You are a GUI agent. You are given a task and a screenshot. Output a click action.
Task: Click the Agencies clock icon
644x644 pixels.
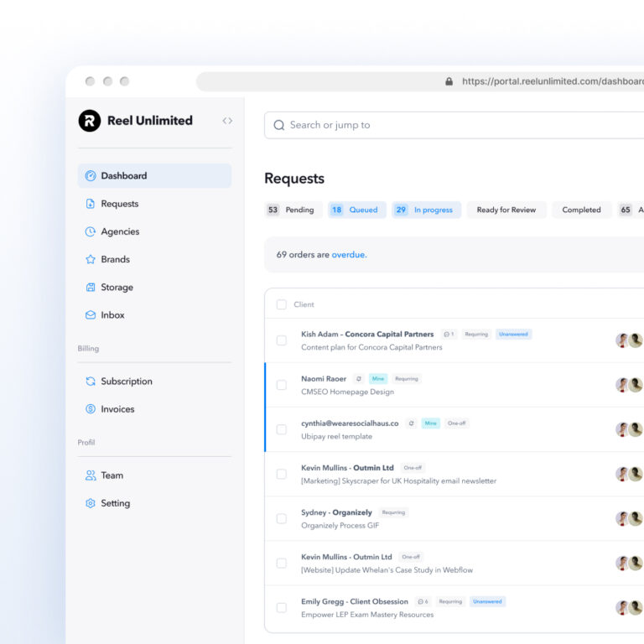click(x=91, y=231)
